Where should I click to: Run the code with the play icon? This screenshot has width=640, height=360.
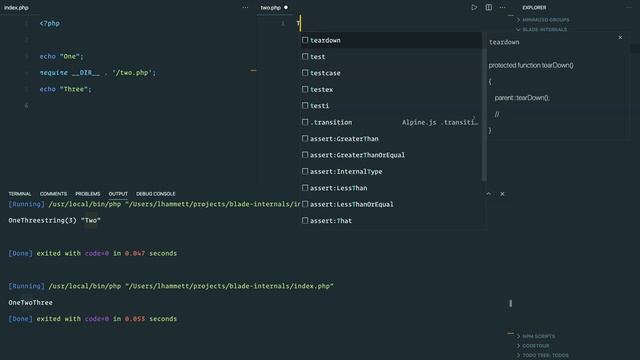point(474,7)
